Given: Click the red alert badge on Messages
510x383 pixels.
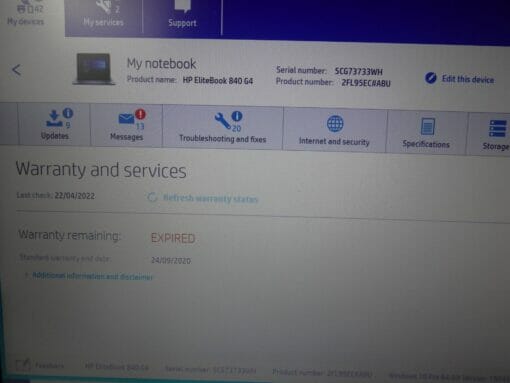Looking at the screenshot, I should pos(140,114).
